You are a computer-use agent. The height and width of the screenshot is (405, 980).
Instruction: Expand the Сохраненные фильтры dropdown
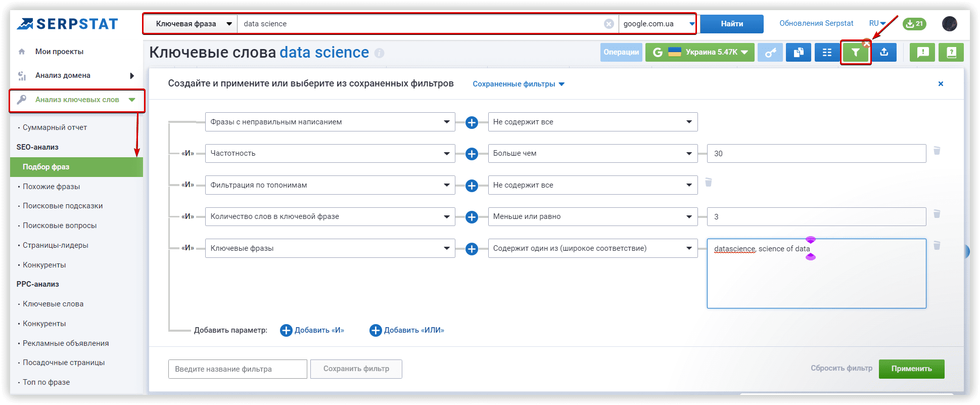(518, 84)
